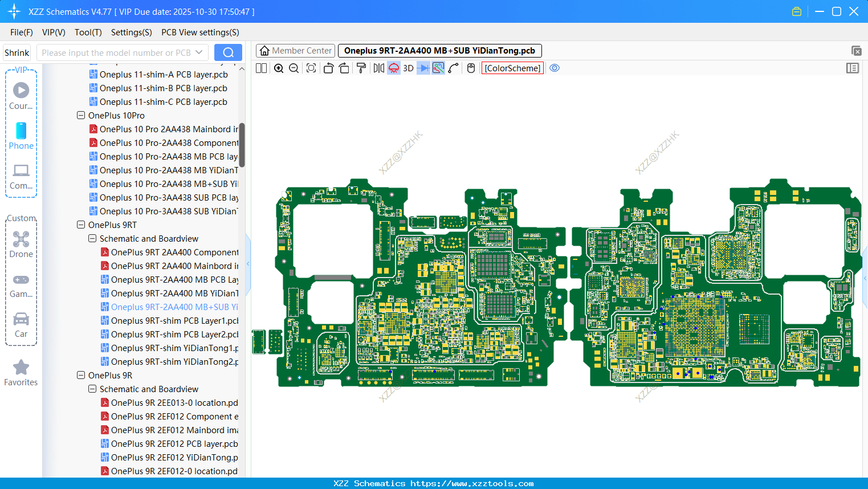The height and width of the screenshot is (489, 868).
Task: Switch to 3D view
Action: (x=408, y=68)
